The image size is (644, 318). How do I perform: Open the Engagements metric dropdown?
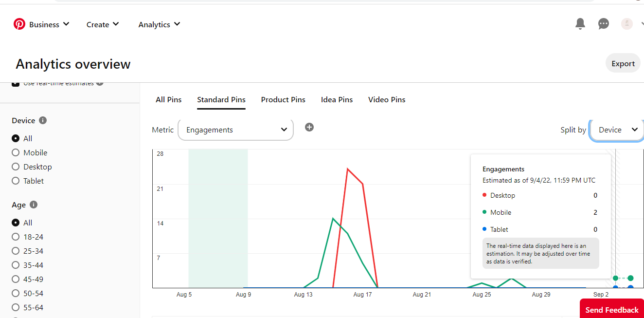point(236,130)
